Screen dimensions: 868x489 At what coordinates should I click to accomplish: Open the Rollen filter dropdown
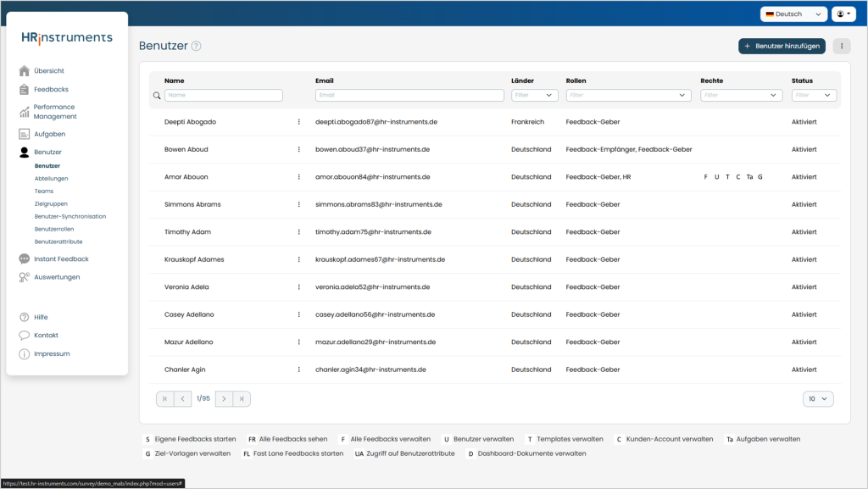click(628, 95)
